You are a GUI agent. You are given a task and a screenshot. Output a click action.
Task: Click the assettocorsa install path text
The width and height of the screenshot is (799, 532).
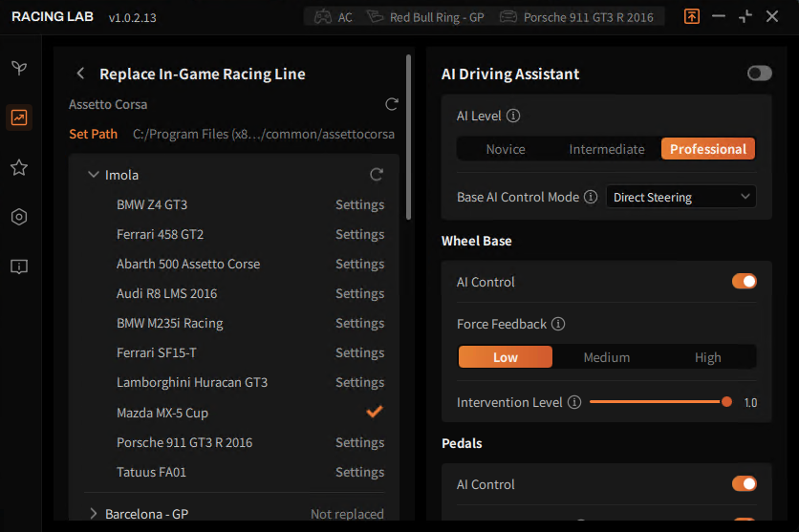coord(264,134)
